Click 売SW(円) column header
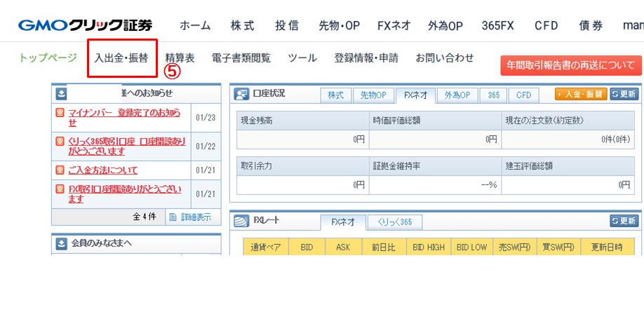This screenshot has width=644, height=333. (x=515, y=247)
